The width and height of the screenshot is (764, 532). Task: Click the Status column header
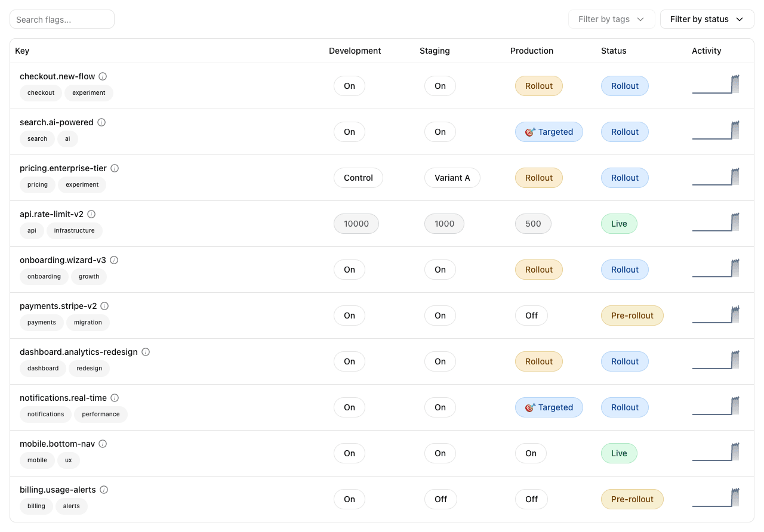tap(614, 51)
